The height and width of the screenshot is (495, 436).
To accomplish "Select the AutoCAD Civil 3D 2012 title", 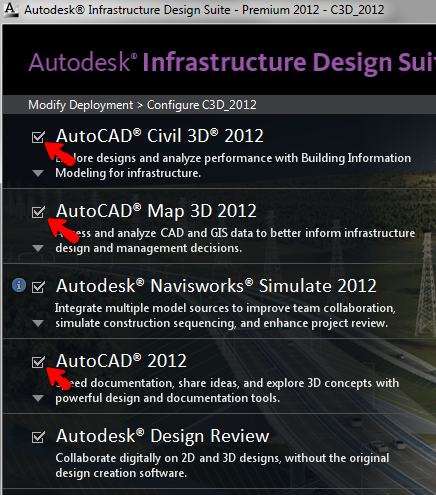I will pos(160,136).
